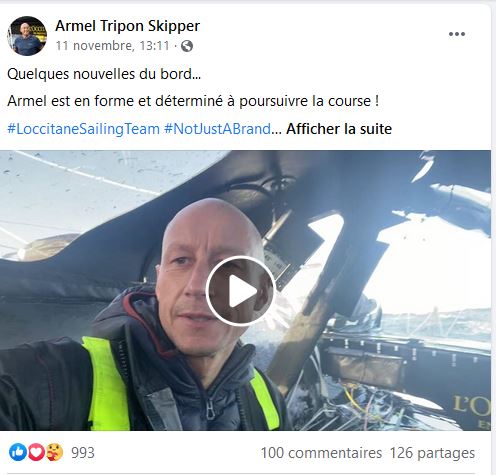Open the #LoccitaneSailingTeam hashtag

[x=83, y=129]
